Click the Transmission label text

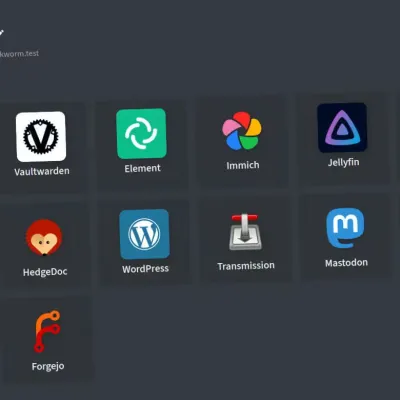246,266
